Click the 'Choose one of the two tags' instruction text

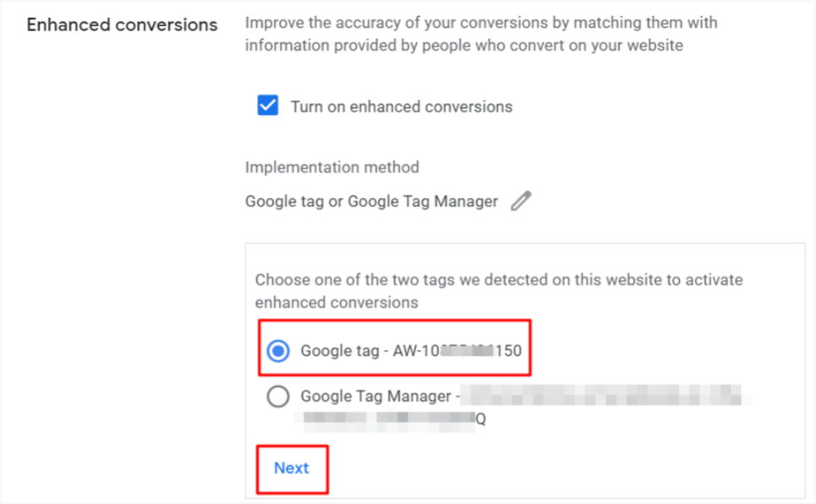tap(499, 280)
